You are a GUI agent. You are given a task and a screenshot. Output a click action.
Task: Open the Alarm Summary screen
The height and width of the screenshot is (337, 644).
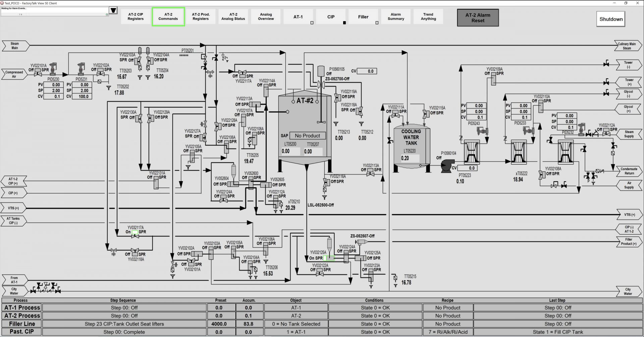click(x=395, y=16)
